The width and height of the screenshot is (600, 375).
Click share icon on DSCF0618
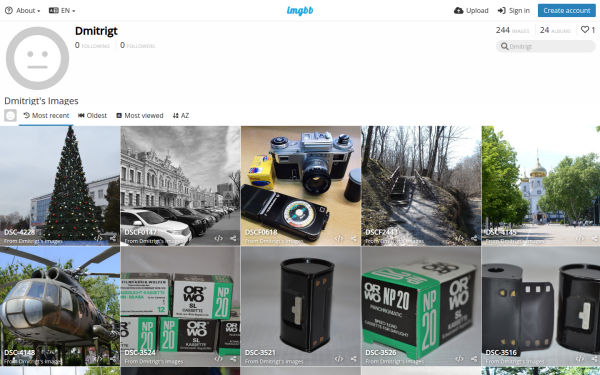[354, 238]
